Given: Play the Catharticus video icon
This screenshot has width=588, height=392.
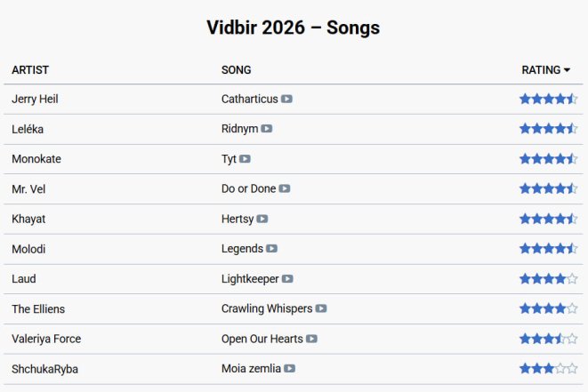Looking at the screenshot, I should coord(287,100).
